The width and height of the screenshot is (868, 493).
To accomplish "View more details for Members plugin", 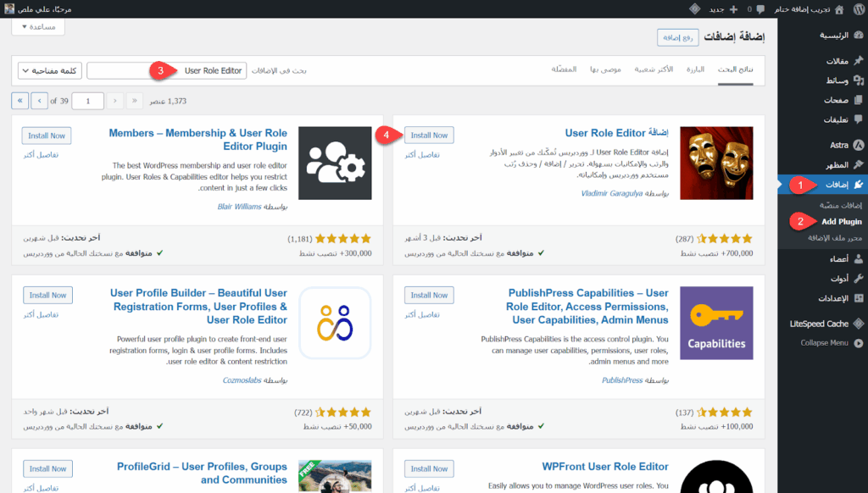I will [x=41, y=155].
